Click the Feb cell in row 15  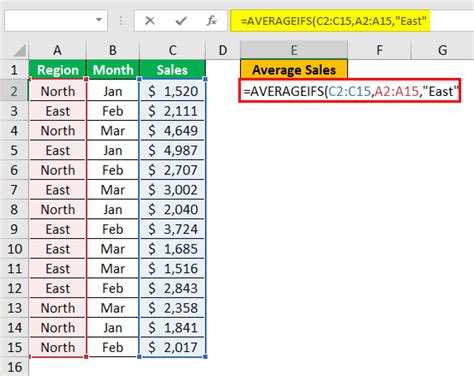point(113,347)
